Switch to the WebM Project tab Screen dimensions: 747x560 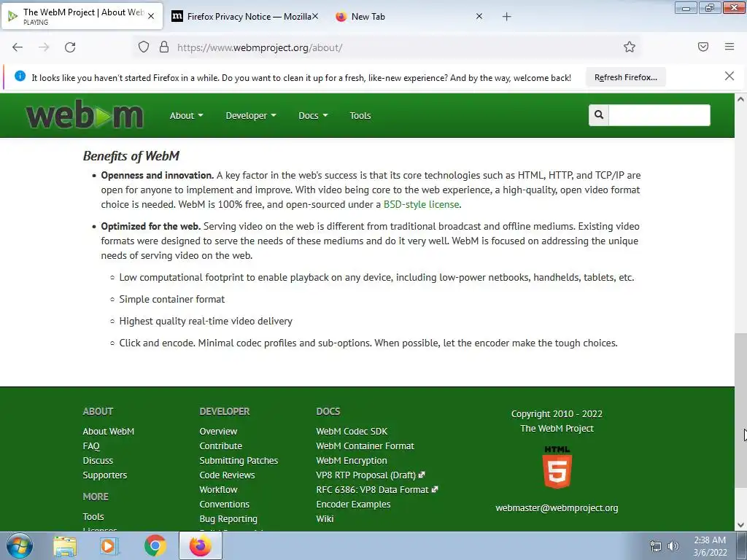point(82,16)
